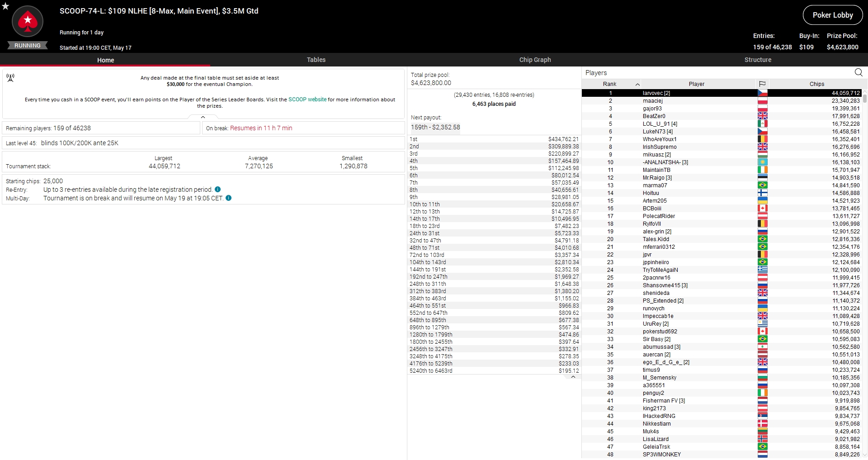The height and width of the screenshot is (460, 868).
Task: Click the flag next to LisaLizard
Action: point(763,439)
